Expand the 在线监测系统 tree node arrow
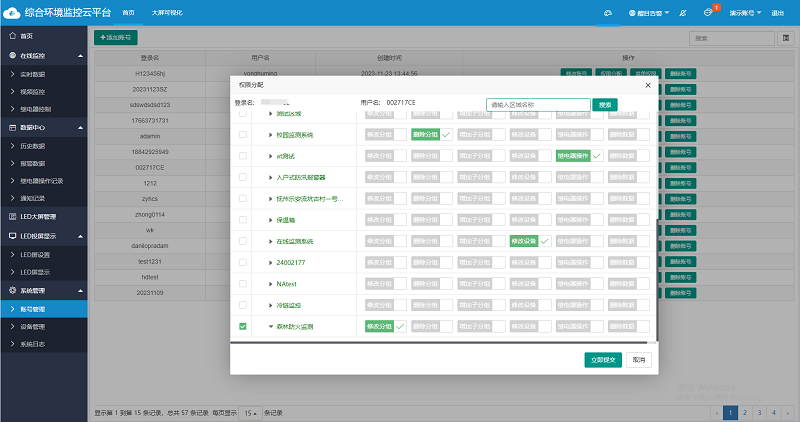 pos(270,241)
